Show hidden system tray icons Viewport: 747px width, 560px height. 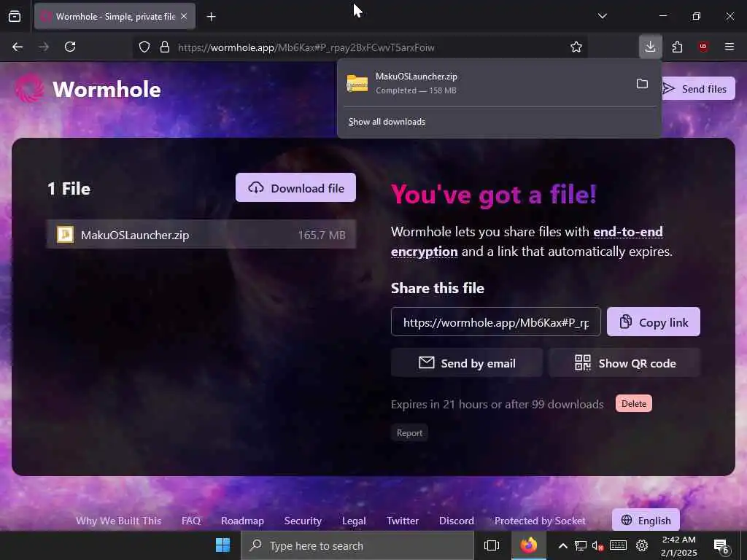(x=562, y=545)
